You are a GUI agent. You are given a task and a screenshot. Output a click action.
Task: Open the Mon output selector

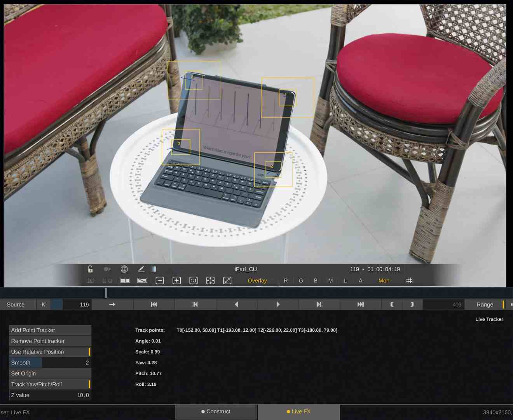pos(384,280)
